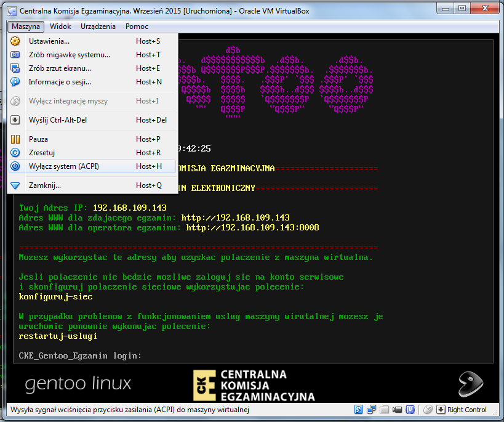Image resolution: width=504 pixels, height=422 pixels.
Task: Open Informacje o sesji... menu entry
Action: [x=92, y=82]
